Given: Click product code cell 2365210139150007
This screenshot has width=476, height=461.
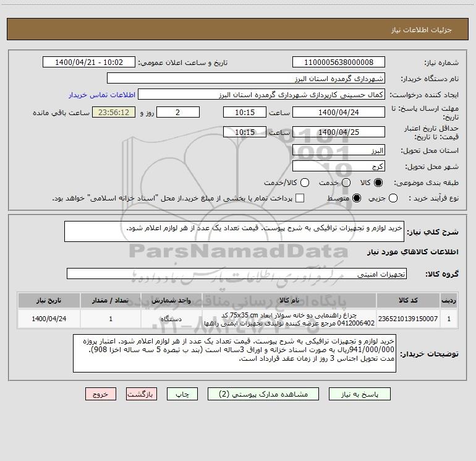Looking at the screenshot, I should (x=408, y=319).
